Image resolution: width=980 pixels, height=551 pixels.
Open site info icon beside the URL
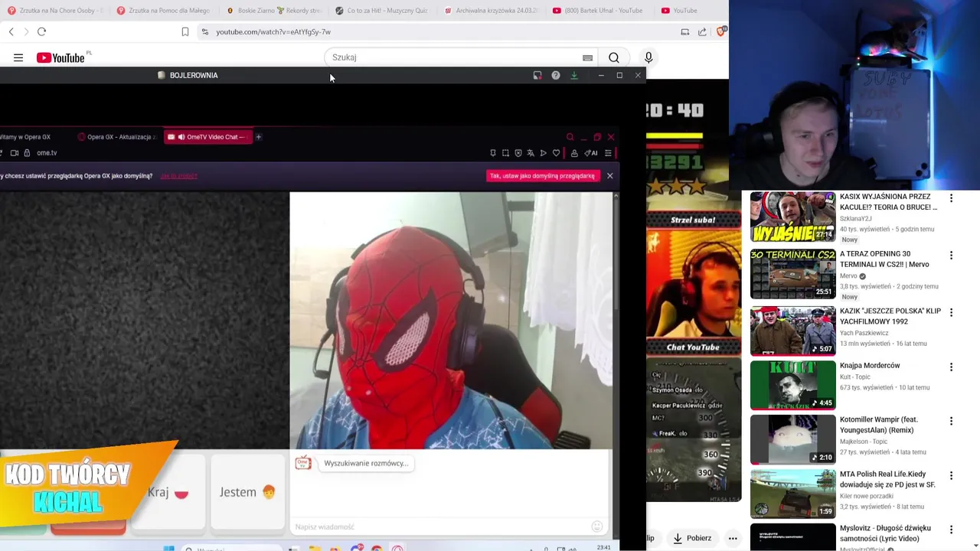tap(204, 32)
